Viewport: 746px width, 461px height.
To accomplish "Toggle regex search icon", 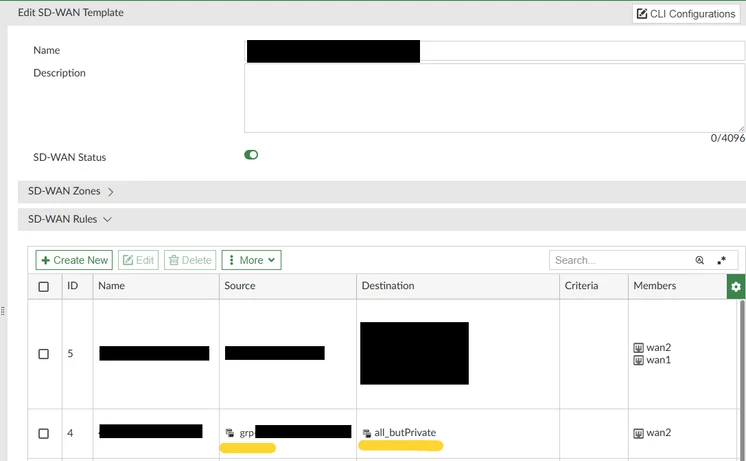I will (x=722, y=260).
